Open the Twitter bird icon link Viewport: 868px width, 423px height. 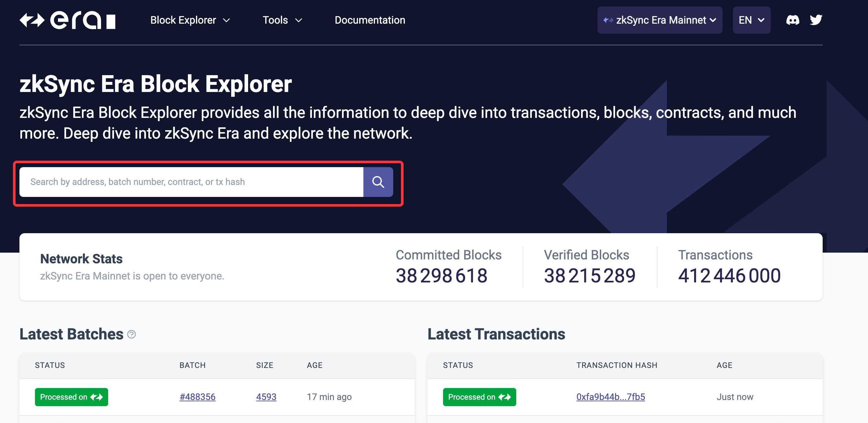coord(816,20)
